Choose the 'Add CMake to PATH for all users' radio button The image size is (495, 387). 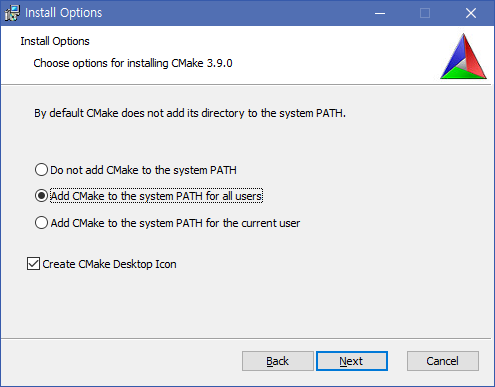click(41, 196)
